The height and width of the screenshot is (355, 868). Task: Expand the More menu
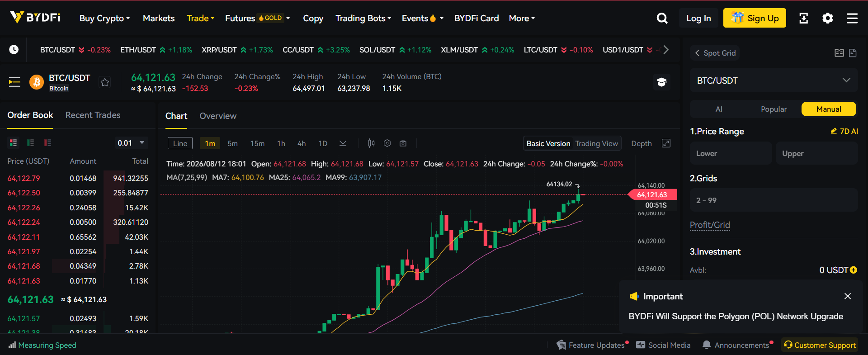point(522,18)
